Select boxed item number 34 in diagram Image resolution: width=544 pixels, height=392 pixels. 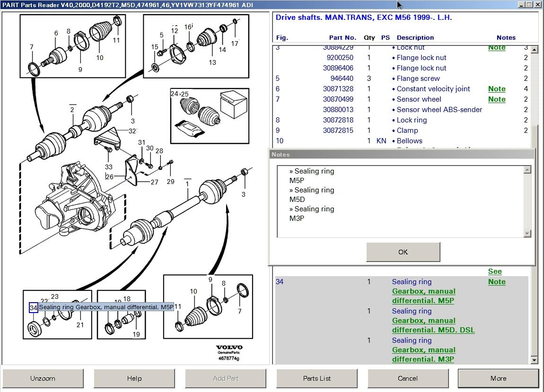pos(33,308)
